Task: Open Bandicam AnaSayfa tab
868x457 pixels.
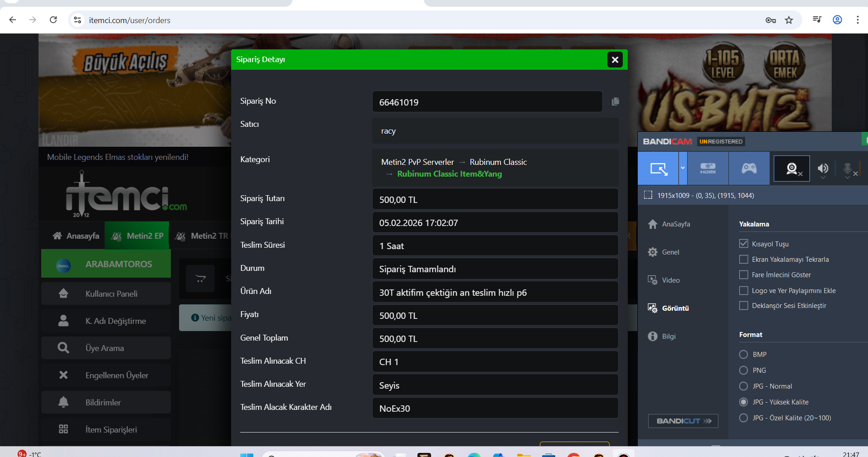Action: click(669, 224)
